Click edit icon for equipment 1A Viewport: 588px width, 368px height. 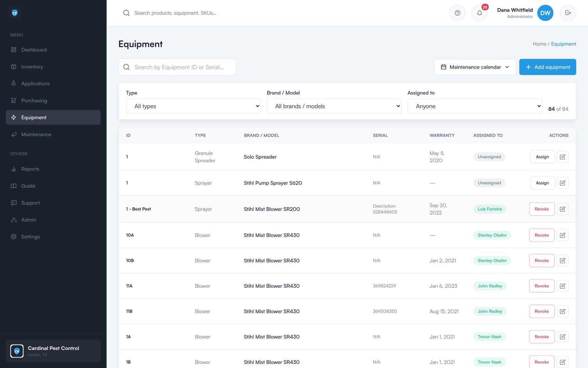tap(563, 337)
